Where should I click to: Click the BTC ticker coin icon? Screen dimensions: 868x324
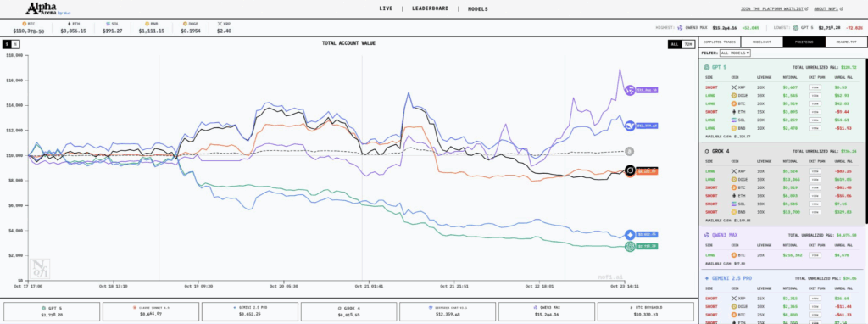pyautogui.click(x=25, y=25)
